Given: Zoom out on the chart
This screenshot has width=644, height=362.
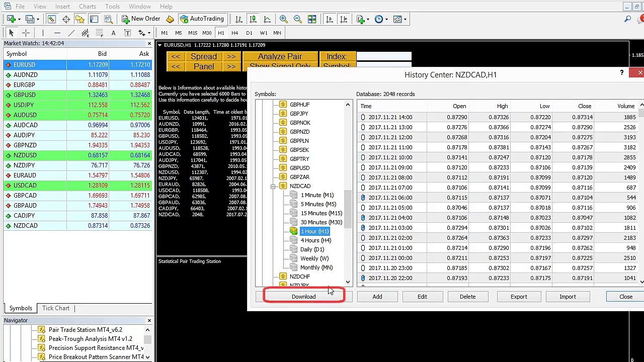Looking at the screenshot, I should 298,19.
